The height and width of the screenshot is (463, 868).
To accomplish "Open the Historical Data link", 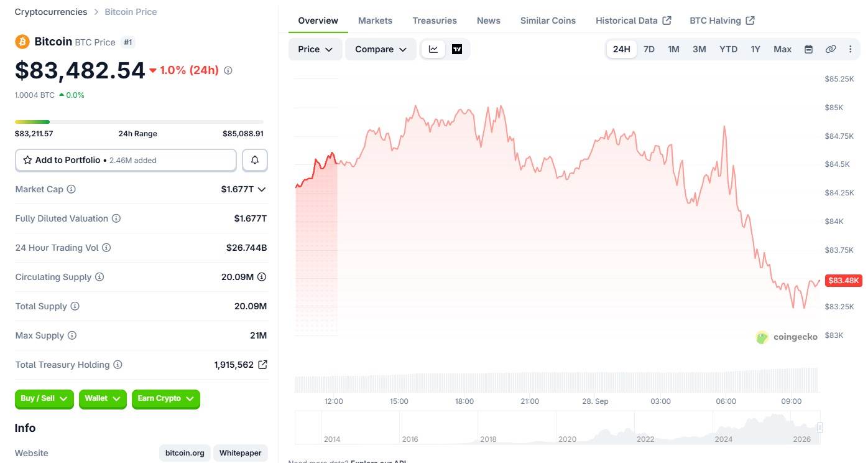I will tap(633, 21).
